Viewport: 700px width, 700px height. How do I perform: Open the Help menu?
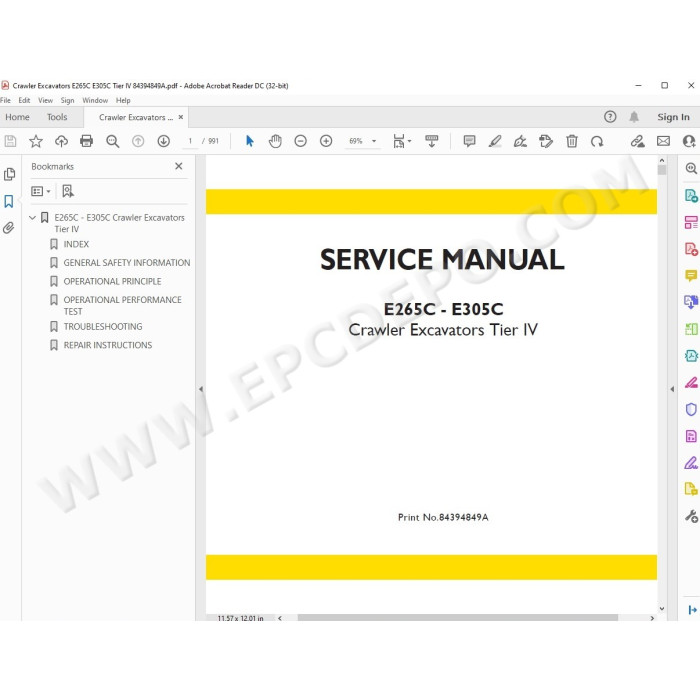(123, 100)
